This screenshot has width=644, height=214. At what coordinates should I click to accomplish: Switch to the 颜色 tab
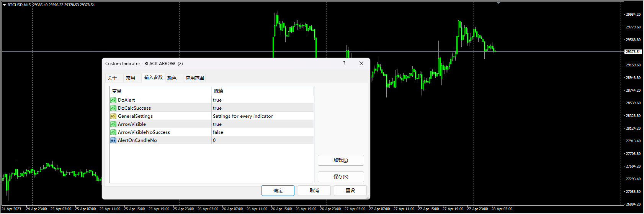click(x=172, y=78)
